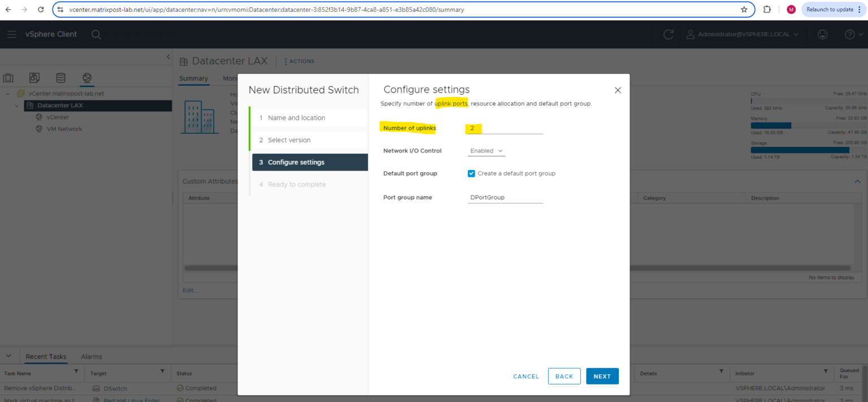Click the Number of uplinks field

click(505, 129)
